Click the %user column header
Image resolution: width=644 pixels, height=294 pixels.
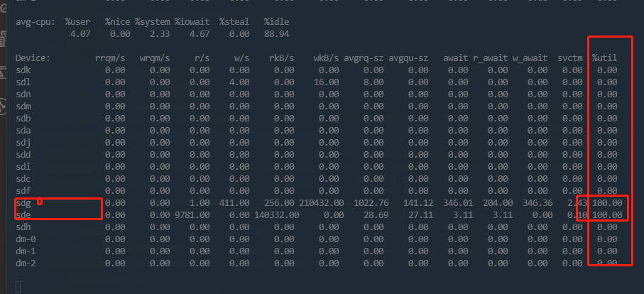click(x=77, y=22)
